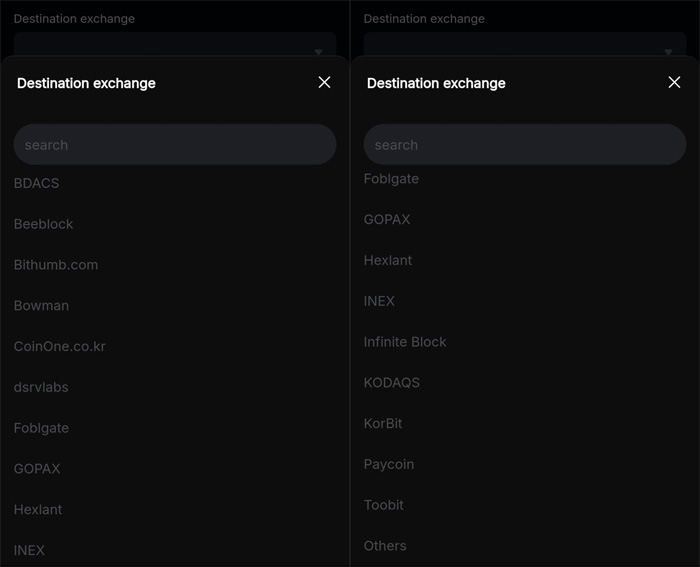Pick Bowman from the list

pyautogui.click(x=42, y=305)
